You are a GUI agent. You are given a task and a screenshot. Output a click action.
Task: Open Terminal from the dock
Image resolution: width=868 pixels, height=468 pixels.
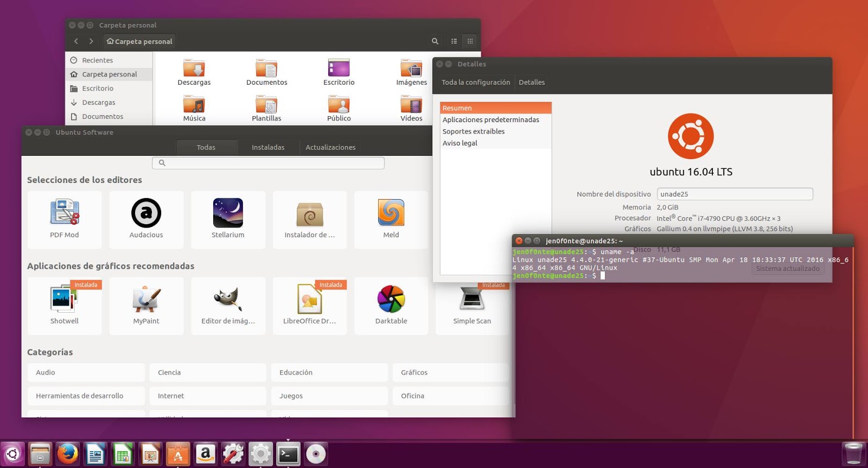point(288,454)
